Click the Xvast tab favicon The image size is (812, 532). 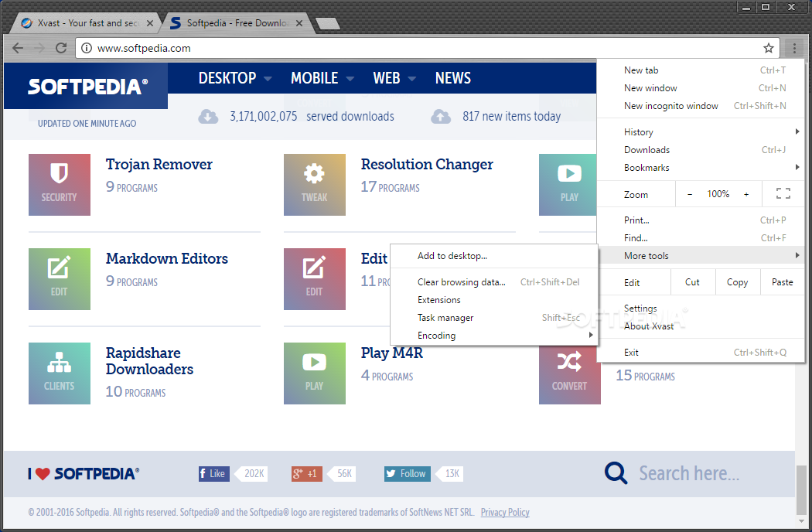click(26, 23)
